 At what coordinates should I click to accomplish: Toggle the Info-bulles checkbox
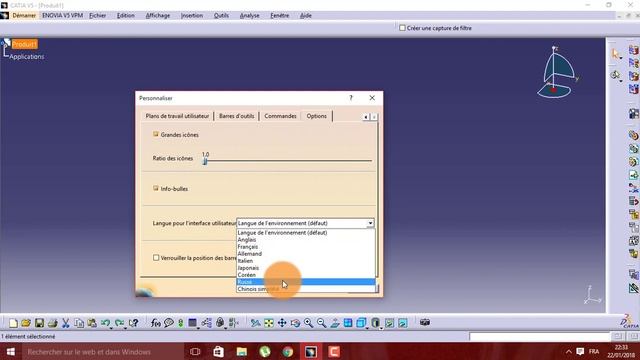click(156, 188)
